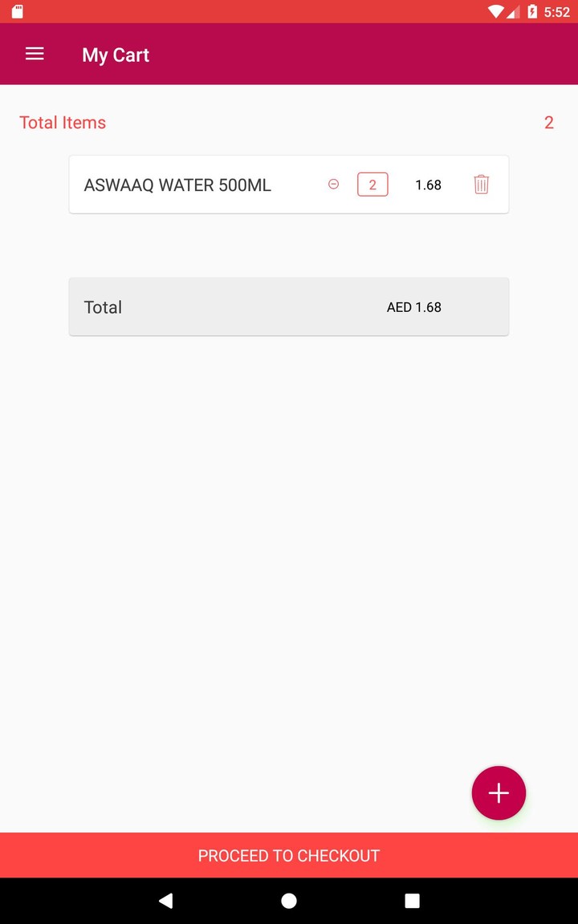Tap the floating plus add button
This screenshot has height=924, width=578.
tap(499, 793)
